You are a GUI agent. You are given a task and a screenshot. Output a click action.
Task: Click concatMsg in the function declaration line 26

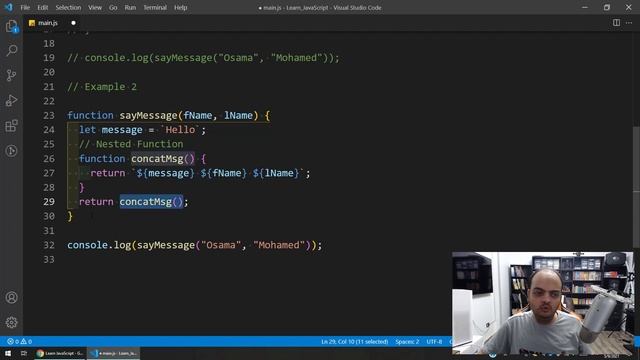157,159
